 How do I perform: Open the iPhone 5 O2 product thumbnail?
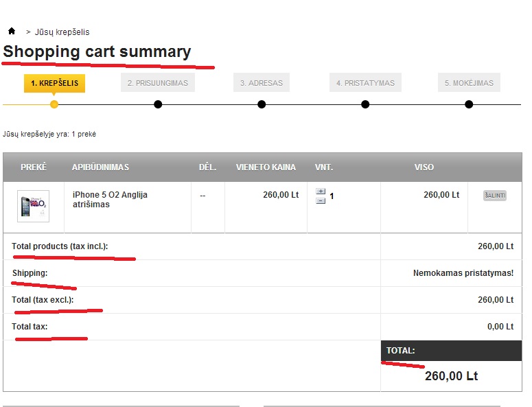(x=33, y=206)
